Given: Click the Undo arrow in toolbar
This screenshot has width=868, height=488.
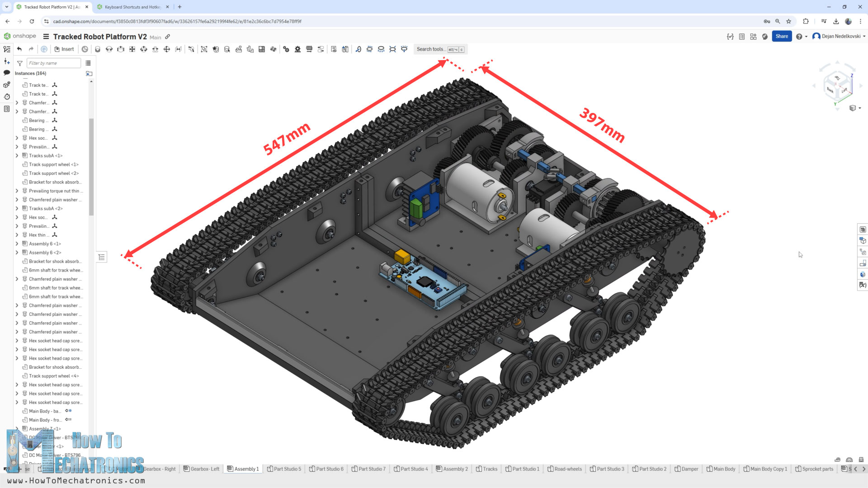Looking at the screenshot, I should (19, 49).
